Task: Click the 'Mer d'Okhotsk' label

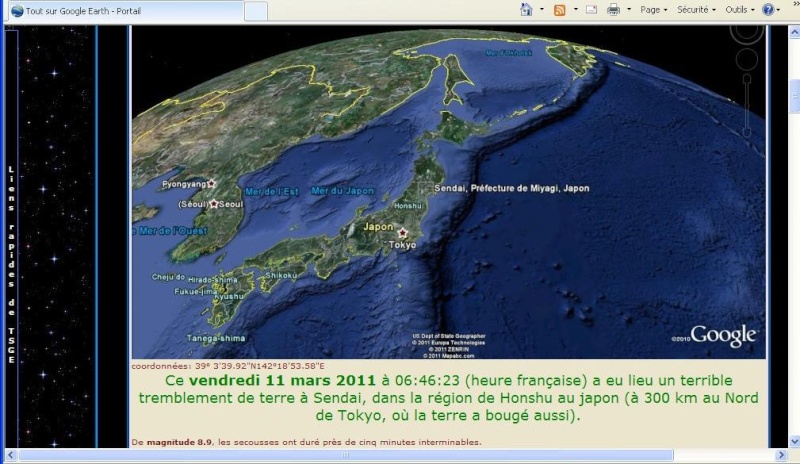Action: click(x=509, y=53)
